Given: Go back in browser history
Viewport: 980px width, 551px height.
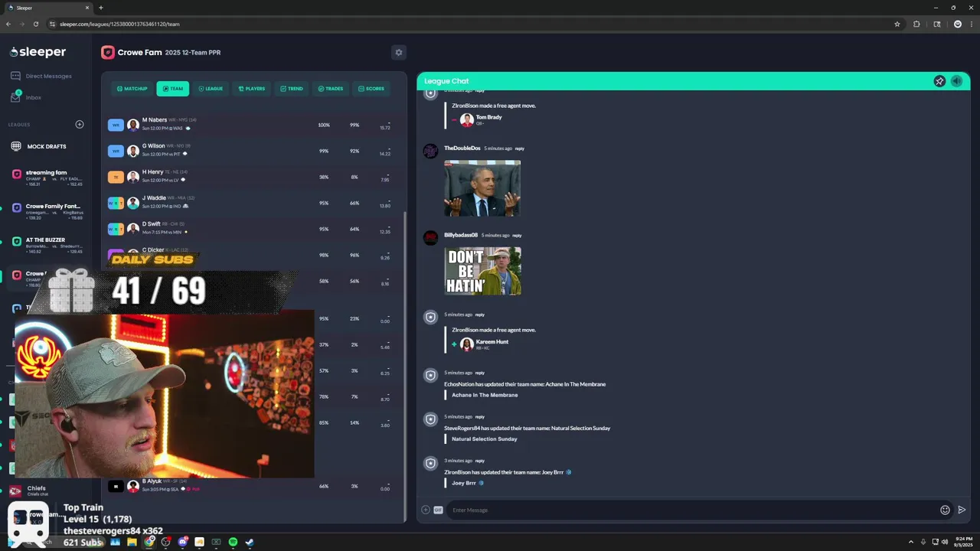Looking at the screenshot, I should coord(8,24).
